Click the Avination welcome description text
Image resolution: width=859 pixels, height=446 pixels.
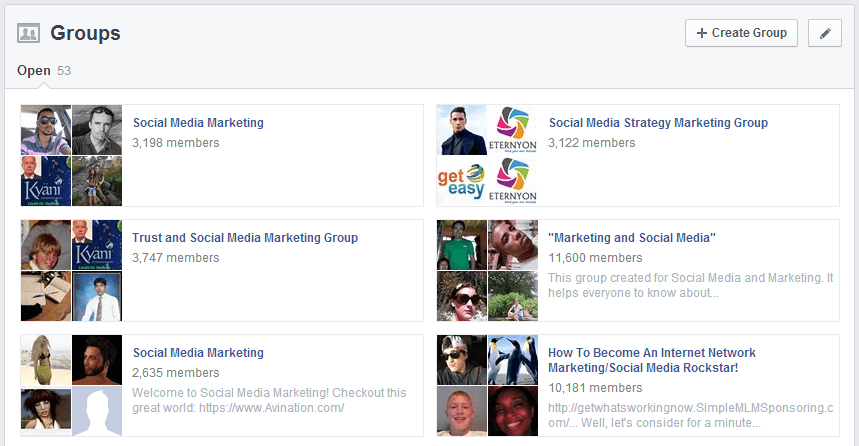269,401
